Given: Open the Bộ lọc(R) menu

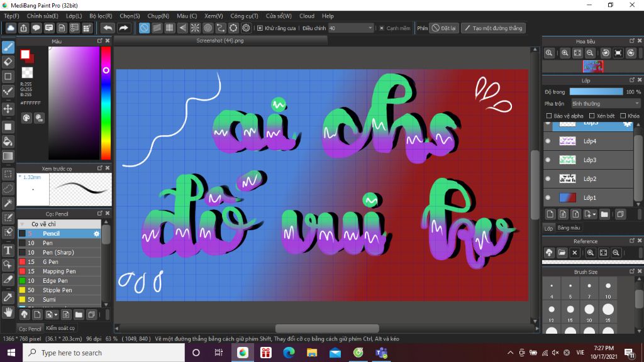Looking at the screenshot, I should [x=101, y=16].
